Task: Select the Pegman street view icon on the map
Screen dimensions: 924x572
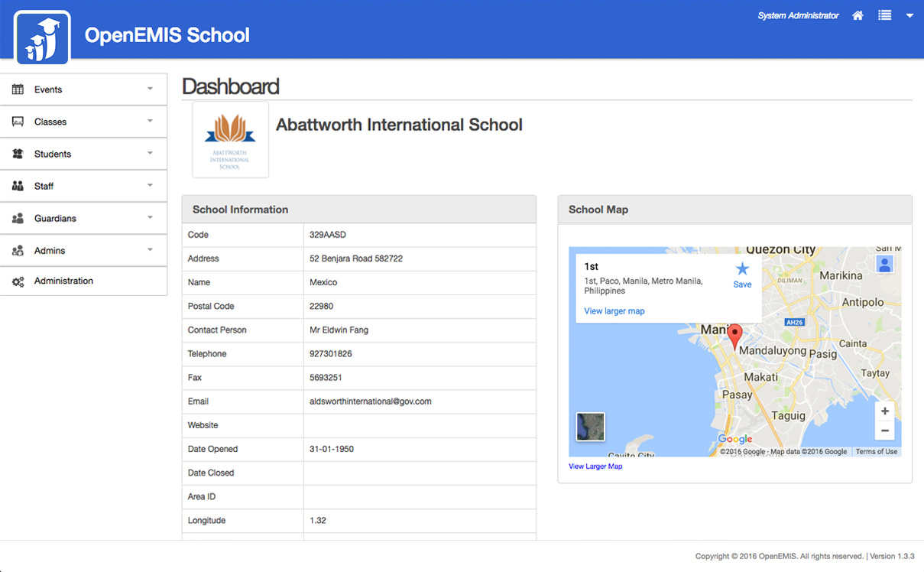Action: pyautogui.click(x=884, y=264)
